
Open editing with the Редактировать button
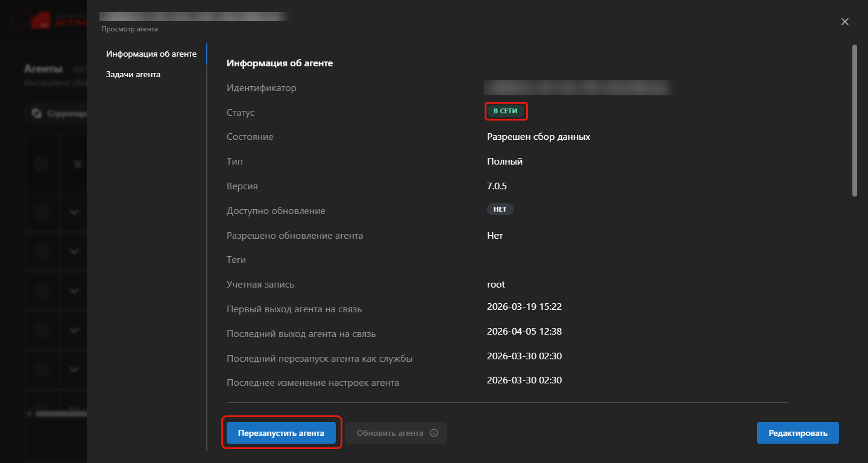point(797,433)
